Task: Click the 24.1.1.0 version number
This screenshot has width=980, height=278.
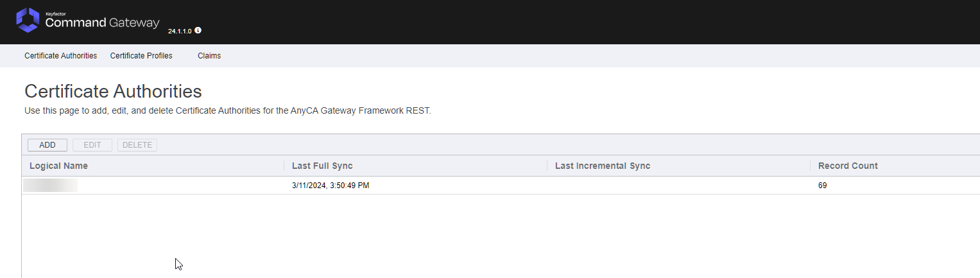Action: 180,31
